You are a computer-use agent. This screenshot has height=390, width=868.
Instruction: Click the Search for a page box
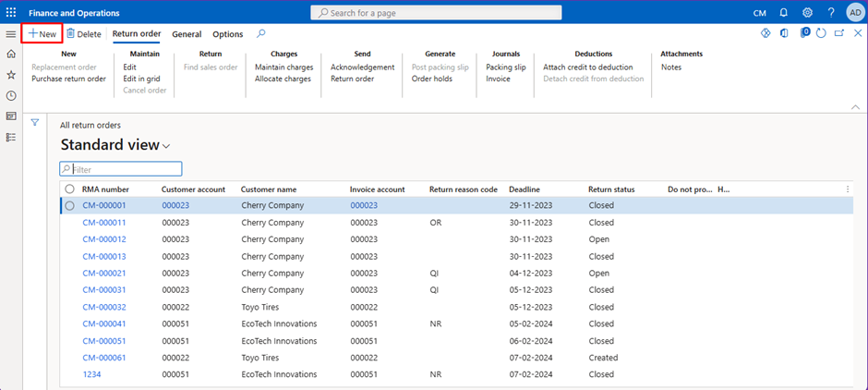[436, 13]
